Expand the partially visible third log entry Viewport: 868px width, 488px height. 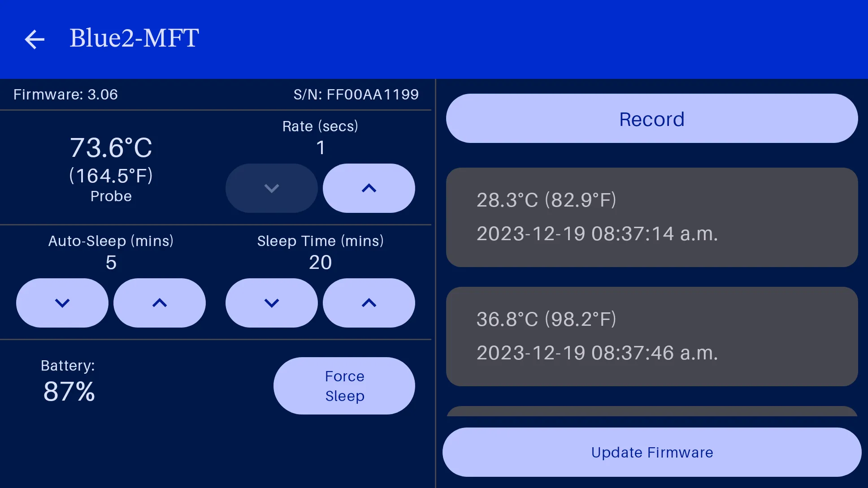point(651,414)
